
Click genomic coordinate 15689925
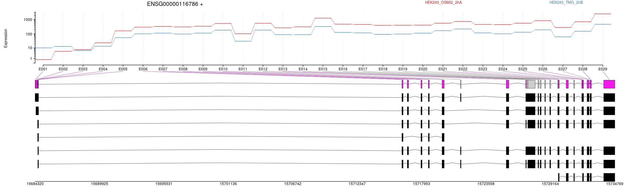tap(100, 184)
